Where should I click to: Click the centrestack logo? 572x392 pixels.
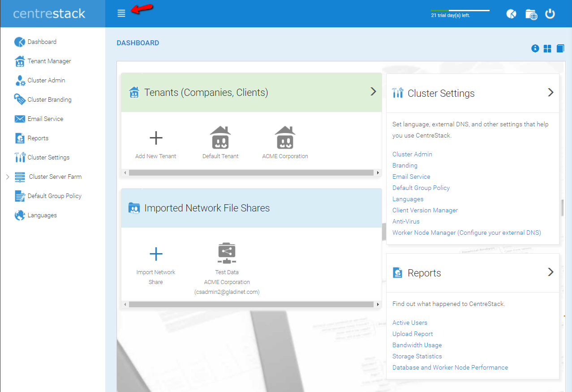[49, 13]
